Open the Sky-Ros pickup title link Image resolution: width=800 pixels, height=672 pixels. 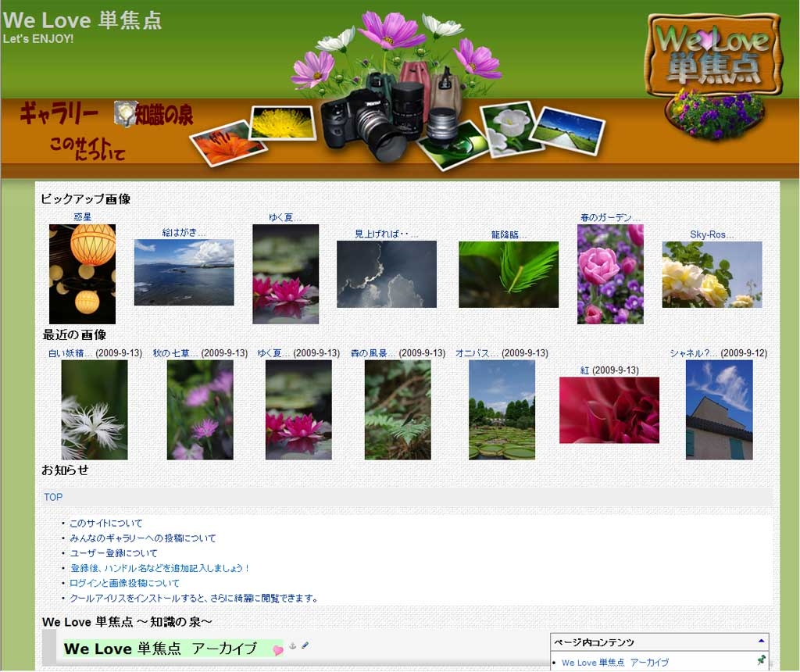coord(712,234)
